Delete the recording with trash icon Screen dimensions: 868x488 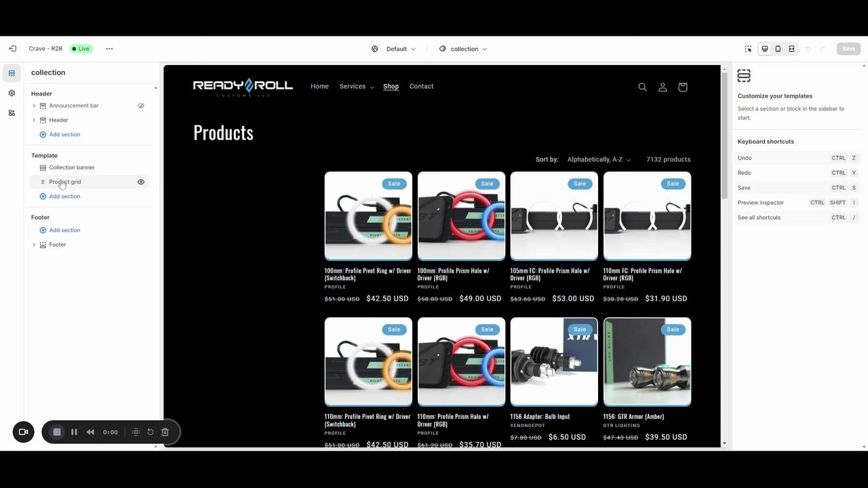(165, 432)
